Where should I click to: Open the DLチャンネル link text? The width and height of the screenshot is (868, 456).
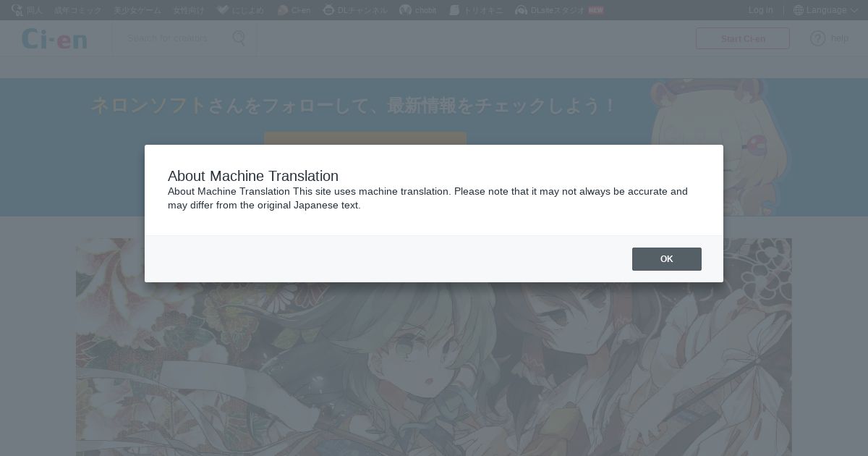pyautogui.click(x=362, y=10)
